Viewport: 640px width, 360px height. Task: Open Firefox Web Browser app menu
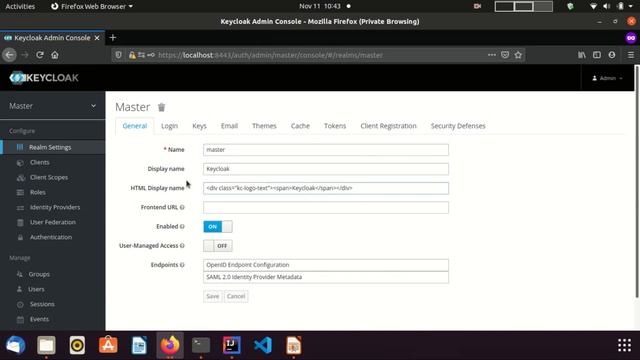click(92, 6)
